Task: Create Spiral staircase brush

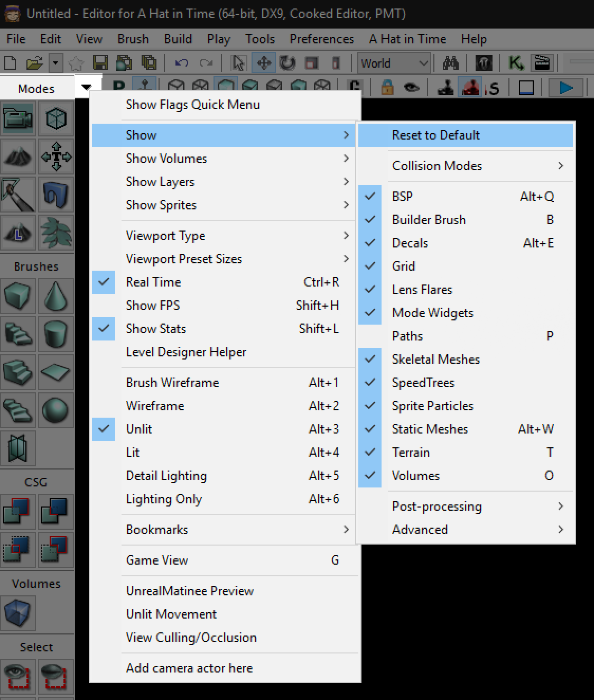Action: [x=18, y=411]
